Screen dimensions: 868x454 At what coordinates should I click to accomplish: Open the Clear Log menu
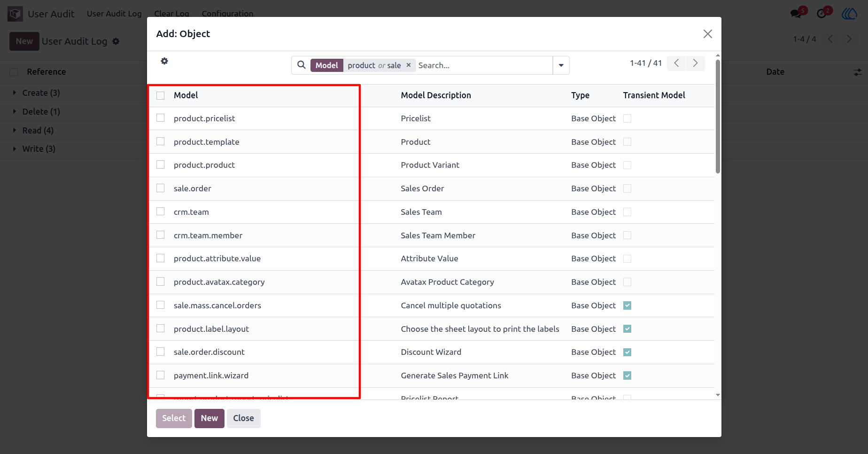172,14
